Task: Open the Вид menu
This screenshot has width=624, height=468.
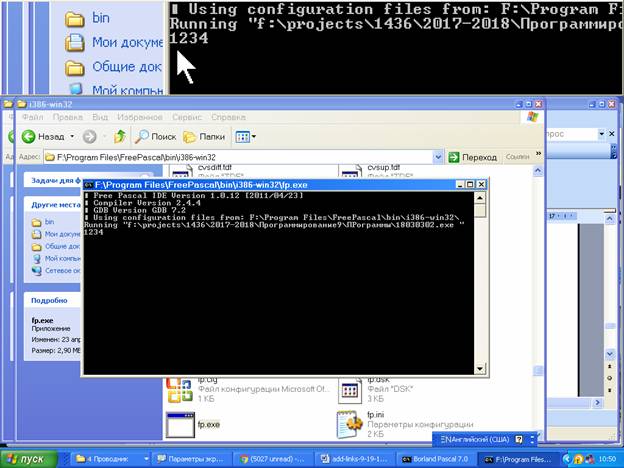Action: (x=100, y=117)
